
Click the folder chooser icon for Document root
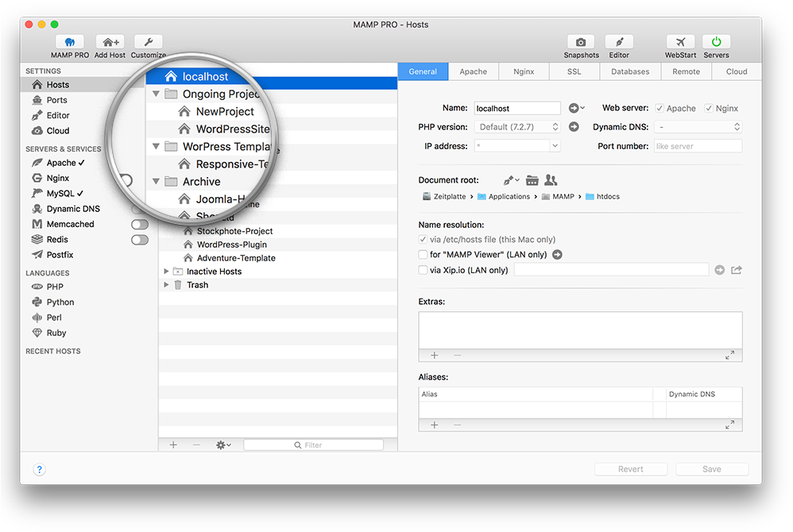532,180
